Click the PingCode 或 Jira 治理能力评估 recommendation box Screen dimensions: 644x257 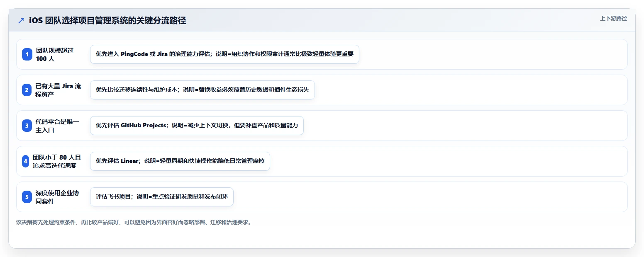coord(224,54)
